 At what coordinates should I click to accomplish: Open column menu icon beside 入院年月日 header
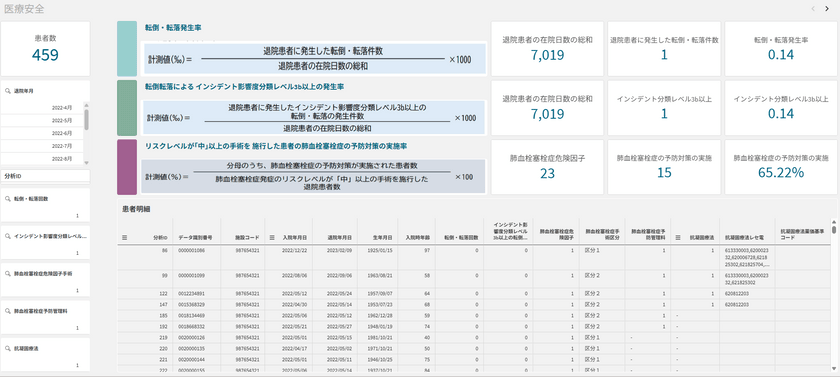[x=272, y=237]
